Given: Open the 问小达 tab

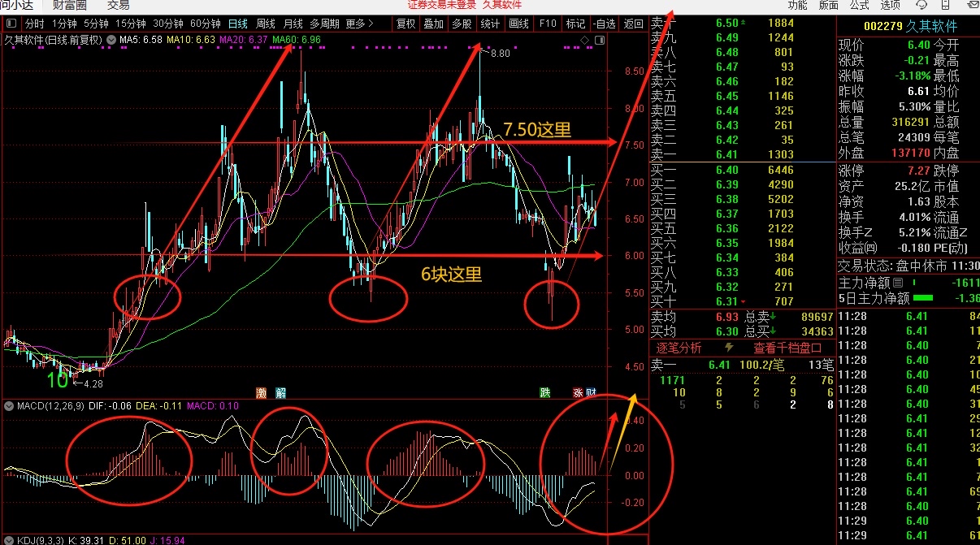Looking at the screenshot, I should click(x=16, y=5).
